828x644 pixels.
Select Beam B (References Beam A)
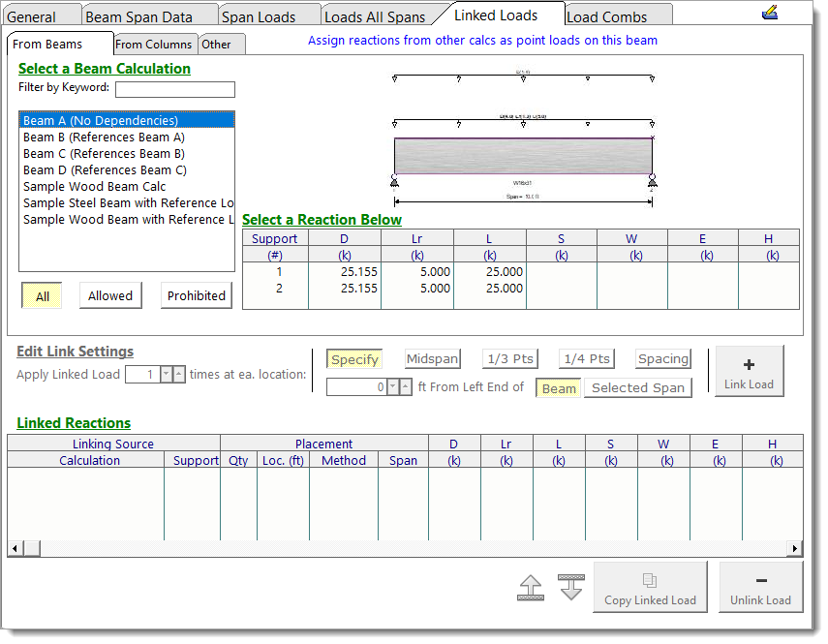pos(127,138)
